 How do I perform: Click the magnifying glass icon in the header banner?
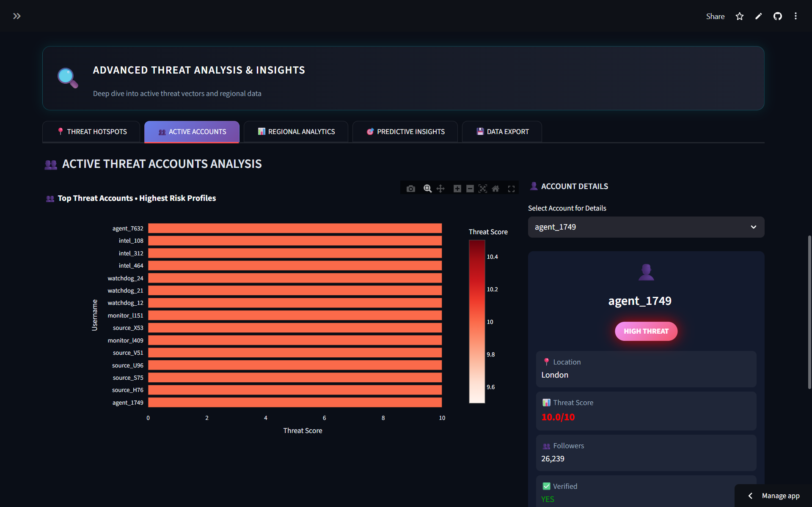tap(68, 78)
